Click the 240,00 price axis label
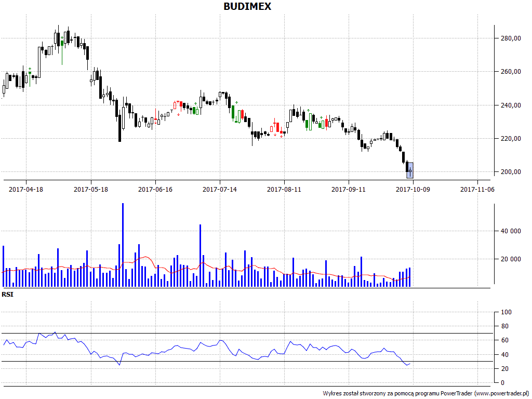 pos(511,105)
